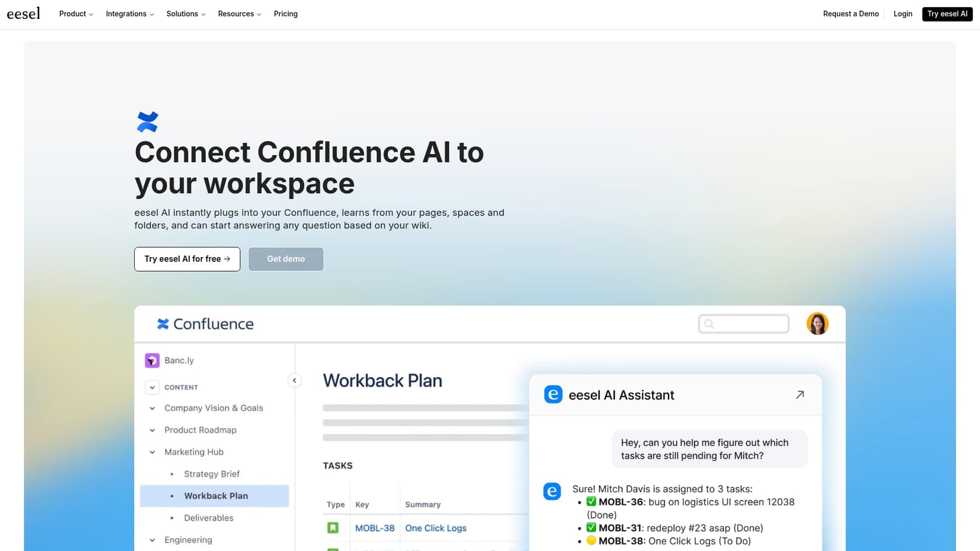Collapse the sidebar with the chevron button
This screenshot has height=551, width=980.
295,380
